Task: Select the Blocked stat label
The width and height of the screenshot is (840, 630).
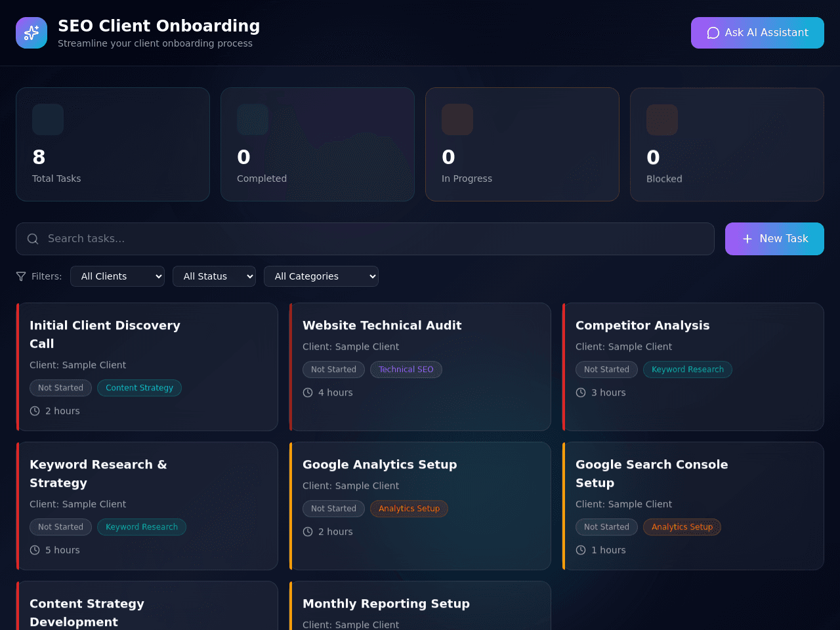Action: 664,178
